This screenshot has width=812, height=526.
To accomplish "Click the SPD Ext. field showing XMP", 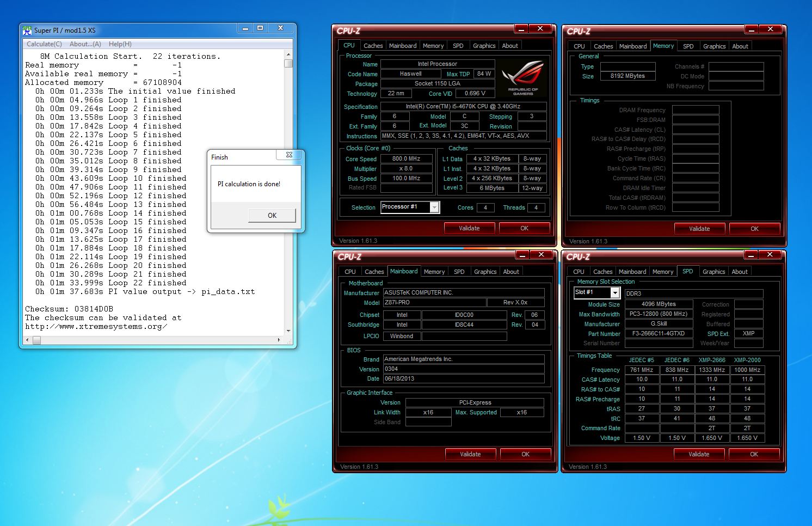I will [x=749, y=334].
